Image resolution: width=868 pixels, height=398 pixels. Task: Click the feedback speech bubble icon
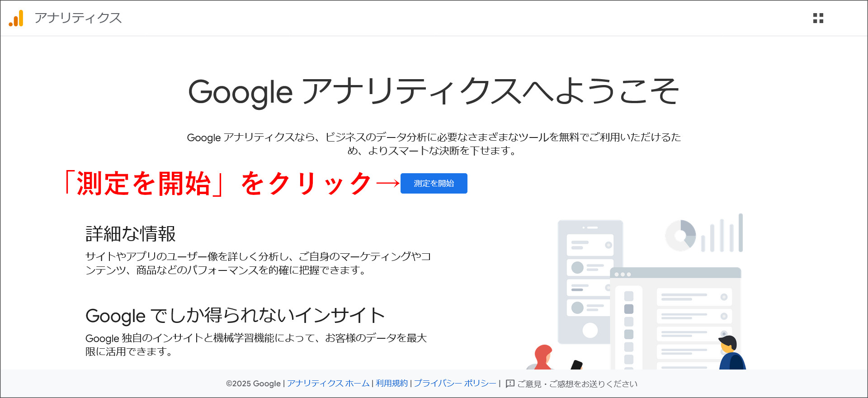point(510,383)
